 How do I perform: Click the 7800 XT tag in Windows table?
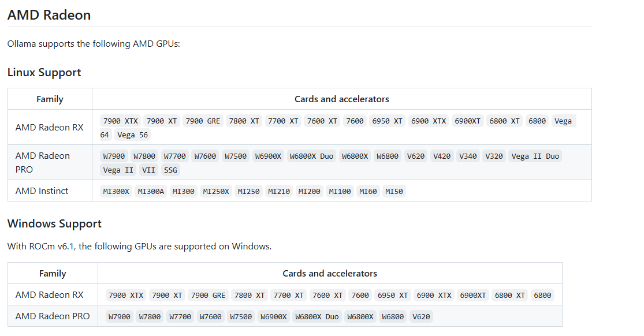(x=250, y=296)
